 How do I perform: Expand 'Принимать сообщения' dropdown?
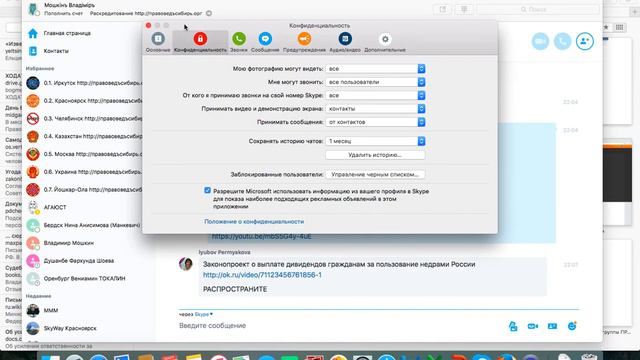click(x=375, y=122)
